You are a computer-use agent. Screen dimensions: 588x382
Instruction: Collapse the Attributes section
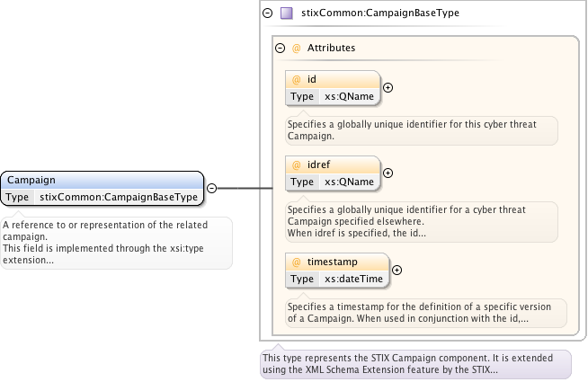(x=280, y=48)
